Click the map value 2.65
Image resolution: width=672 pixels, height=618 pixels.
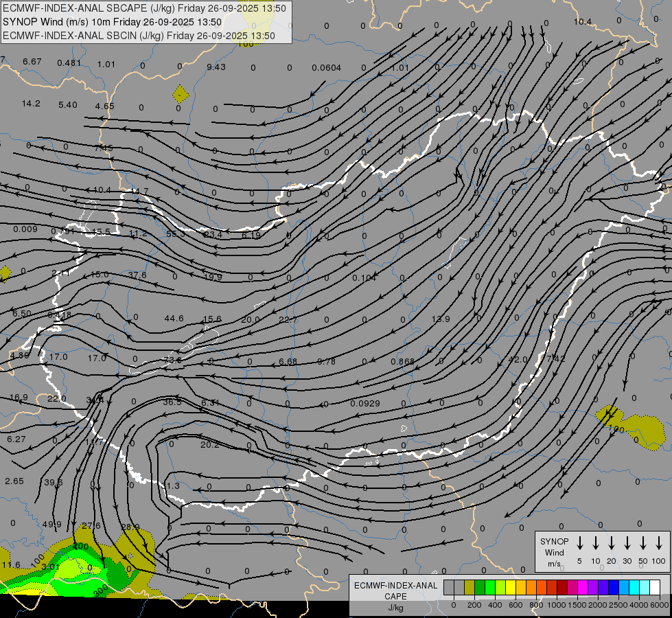[x=14, y=481]
